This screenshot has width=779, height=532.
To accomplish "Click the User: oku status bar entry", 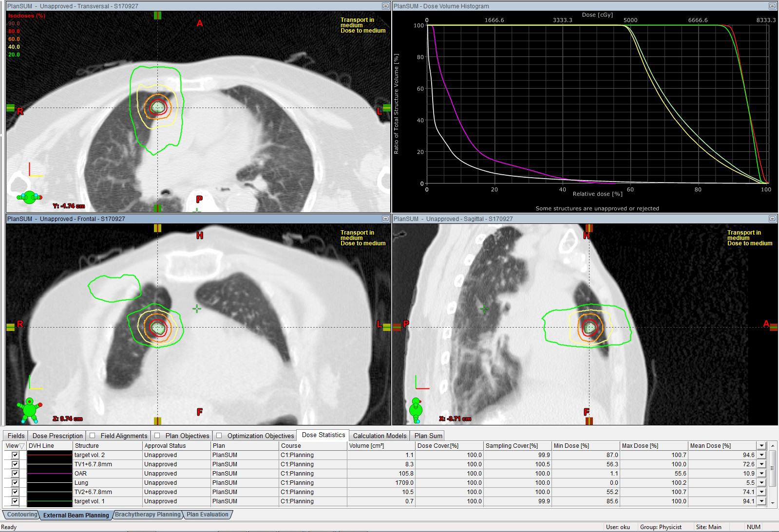I will (x=618, y=527).
